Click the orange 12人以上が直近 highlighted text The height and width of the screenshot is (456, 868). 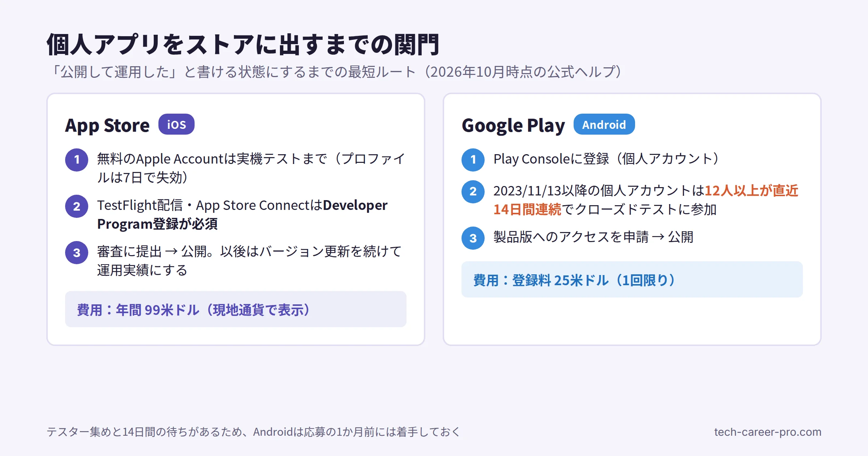[x=752, y=190]
